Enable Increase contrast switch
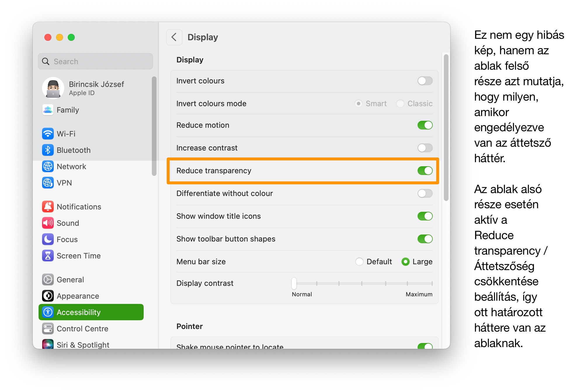Image resolution: width=584 pixels, height=392 pixels. (x=425, y=148)
